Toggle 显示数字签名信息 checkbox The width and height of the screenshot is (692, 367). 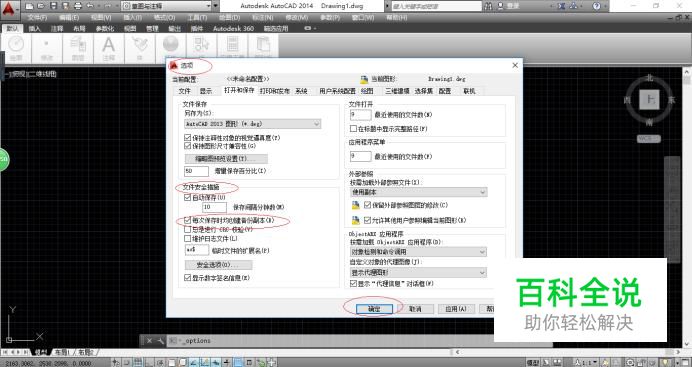188,278
